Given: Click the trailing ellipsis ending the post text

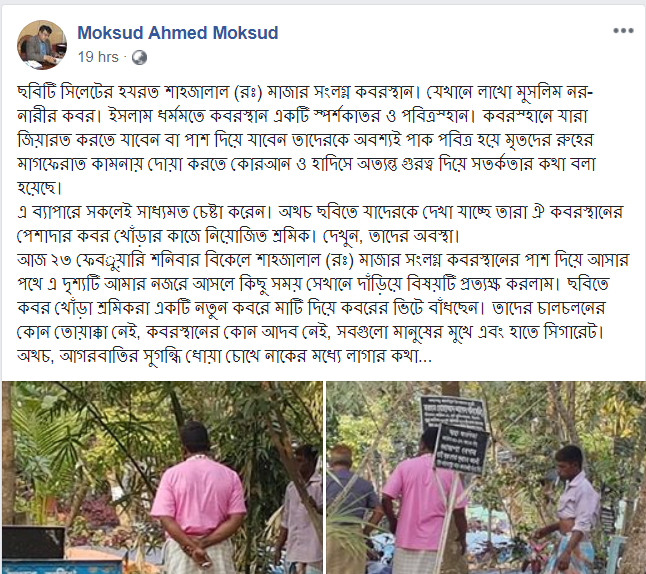Looking at the screenshot, I should click(425, 356).
